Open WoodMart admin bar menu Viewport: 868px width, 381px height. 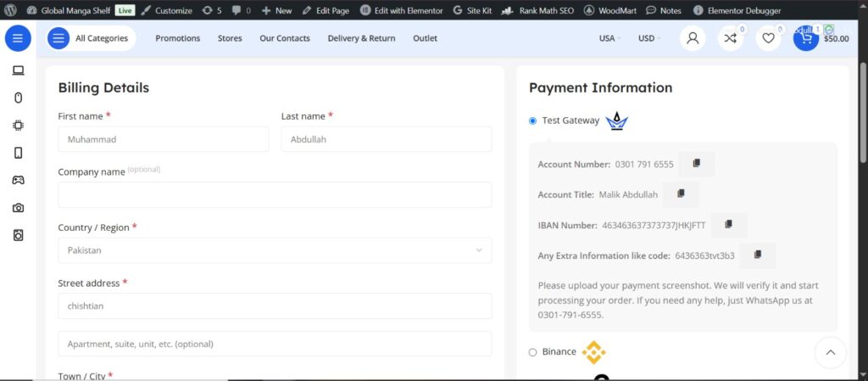coord(610,10)
